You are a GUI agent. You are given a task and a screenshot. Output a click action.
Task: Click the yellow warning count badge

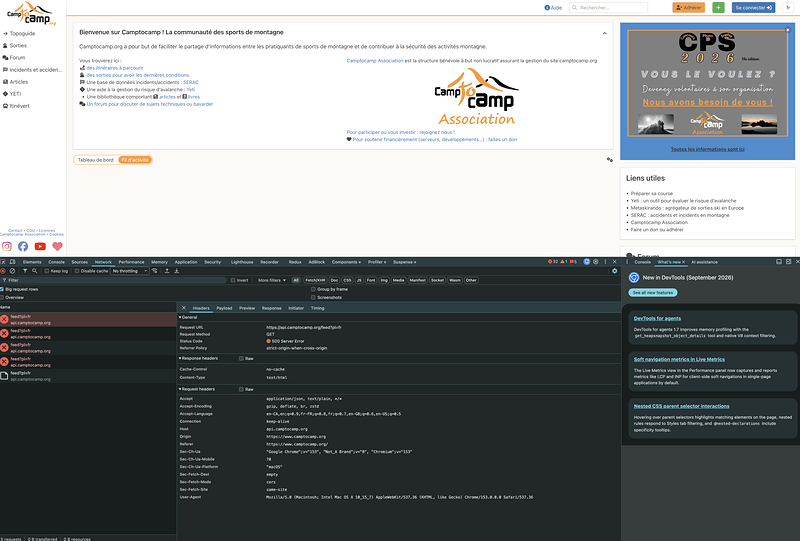[x=564, y=262]
